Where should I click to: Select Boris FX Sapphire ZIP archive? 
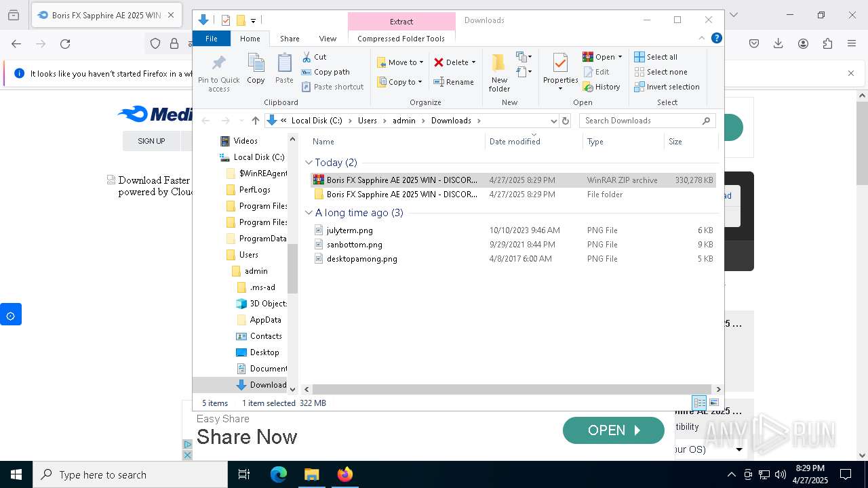(x=513, y=180)
